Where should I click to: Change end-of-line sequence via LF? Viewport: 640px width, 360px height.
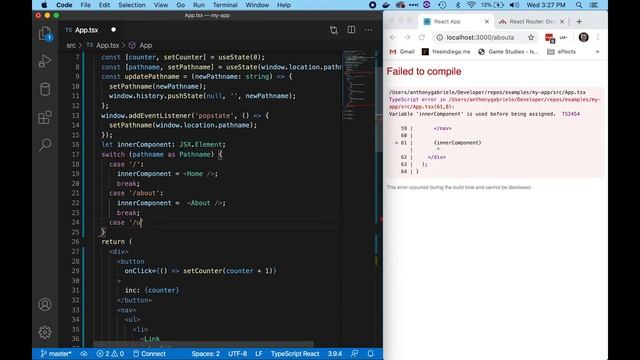[x=258, y=354]
